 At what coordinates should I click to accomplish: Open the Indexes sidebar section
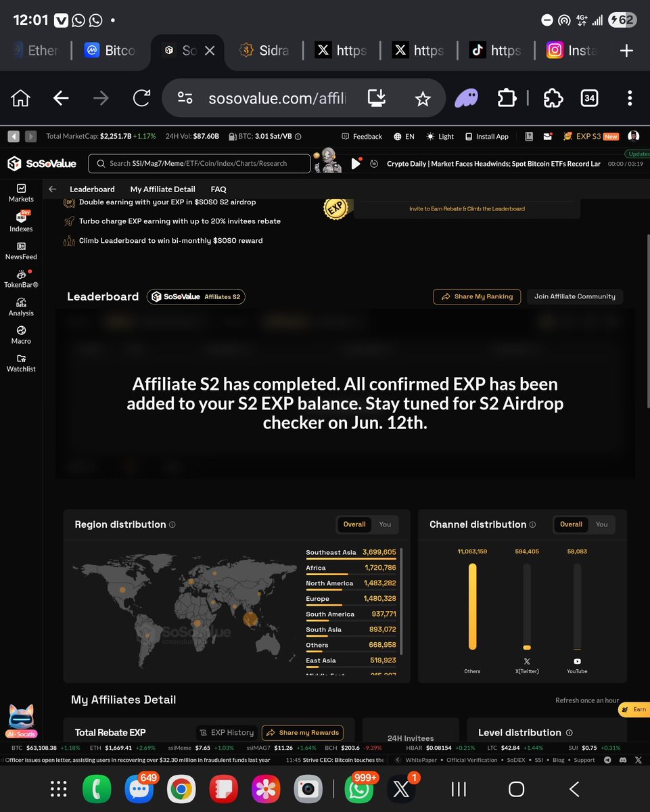click(21, 222)
